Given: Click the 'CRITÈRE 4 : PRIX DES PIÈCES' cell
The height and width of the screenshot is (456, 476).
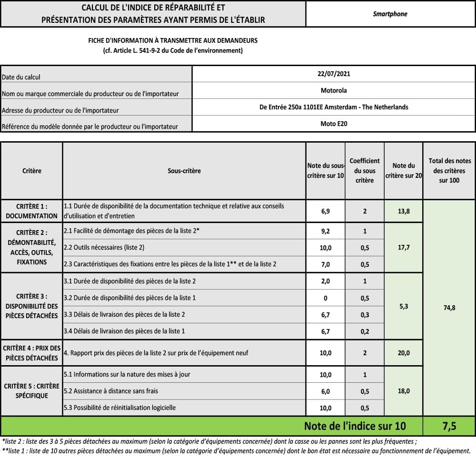Looking at the screenshot, I should [32, 353].
